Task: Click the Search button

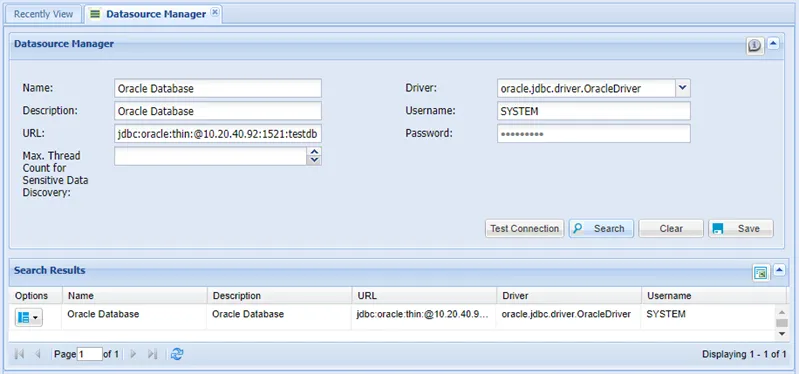Action: pos(601,229)
